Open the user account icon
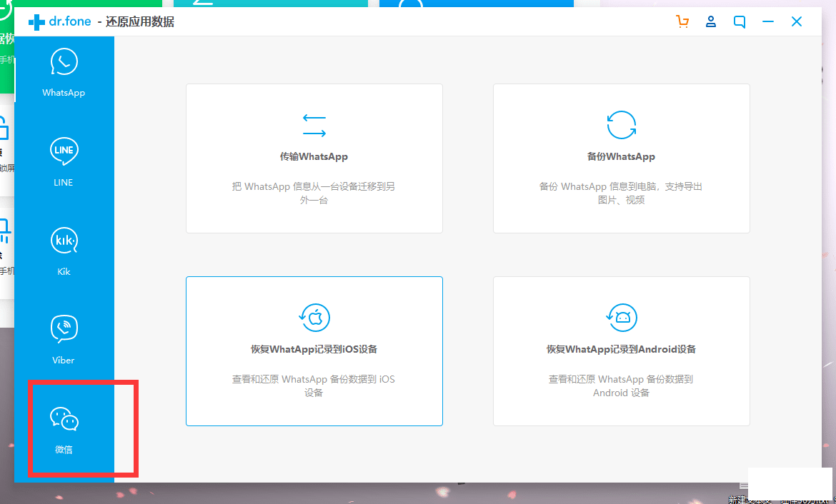Image resolution: width=836 pixels, height=504 pixels. click(x=711, y=22)
